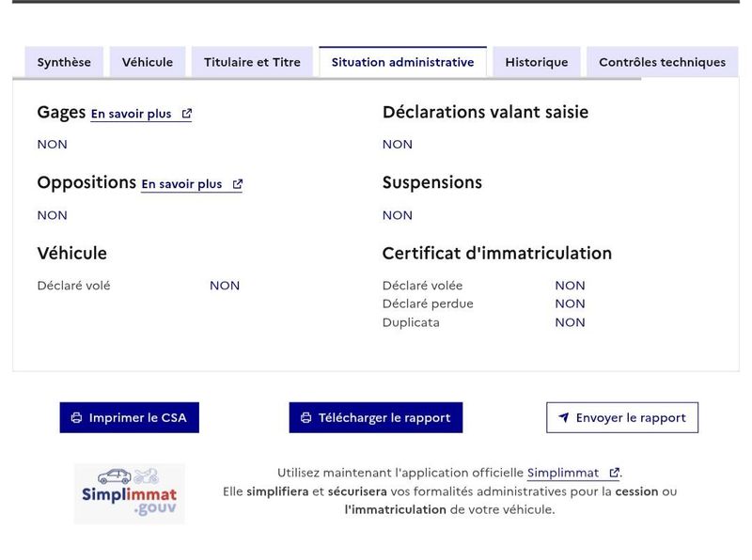Click external link icon next to Oppositions

(238, 184)
